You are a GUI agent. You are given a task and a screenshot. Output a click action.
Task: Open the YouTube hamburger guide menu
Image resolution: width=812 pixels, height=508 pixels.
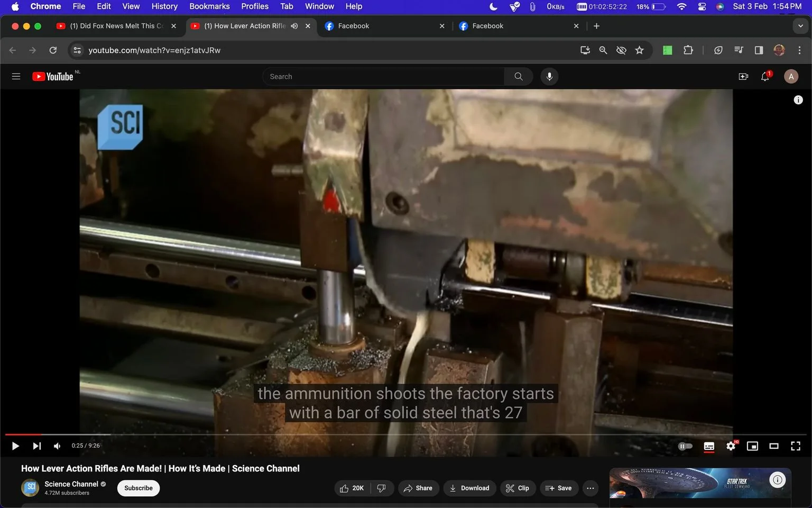[x=16, y=77]
